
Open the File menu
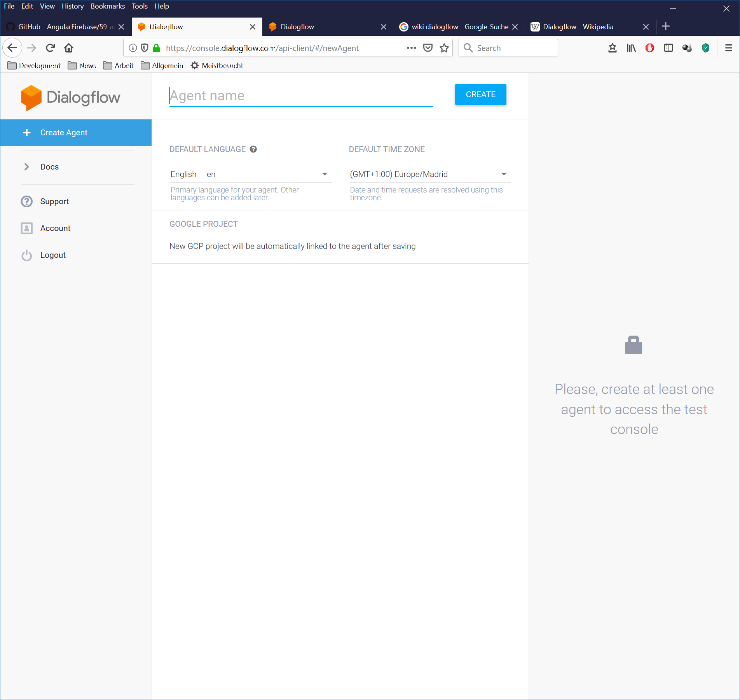9,6
